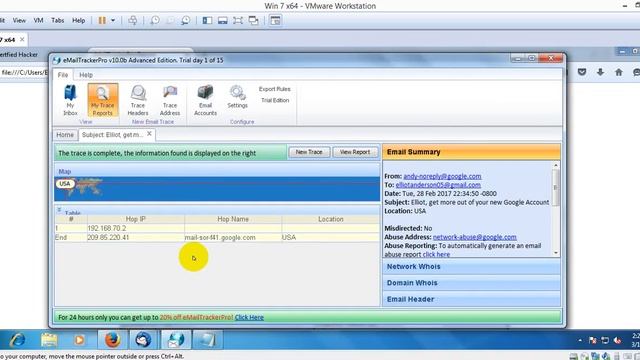Click the New Trace button
The width and height of the screenshot is (640, 360).
point(309,152)
